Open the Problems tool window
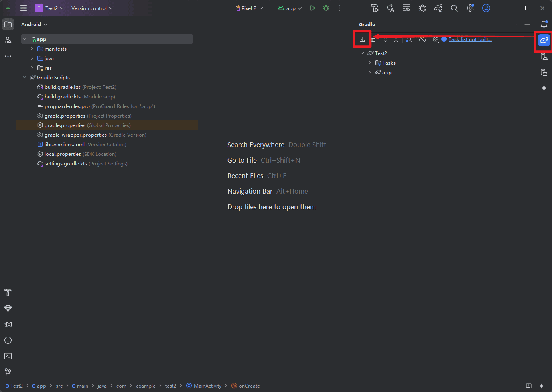Screen dimensions: 552x392 [8, 340]
